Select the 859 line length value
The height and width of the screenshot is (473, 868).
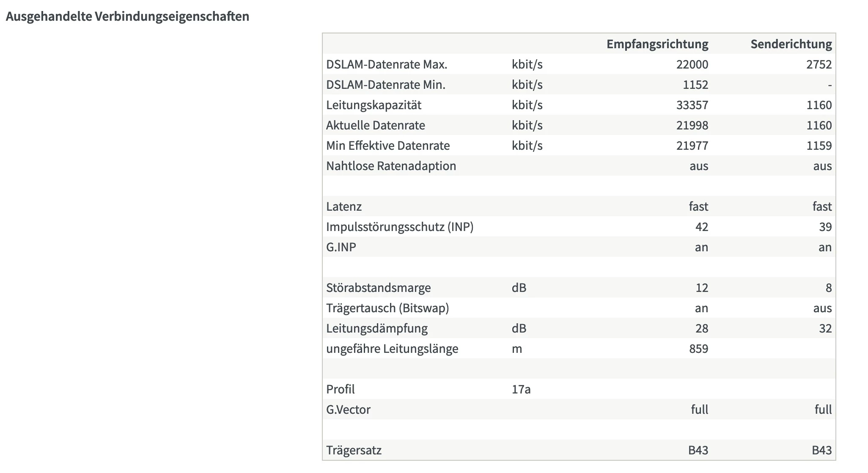[x=698, y=349]
